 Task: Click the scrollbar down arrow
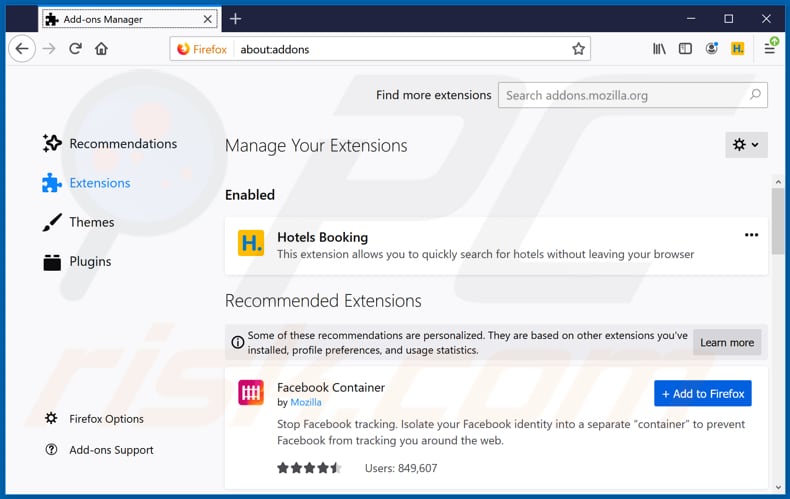(x=778, y=487)
